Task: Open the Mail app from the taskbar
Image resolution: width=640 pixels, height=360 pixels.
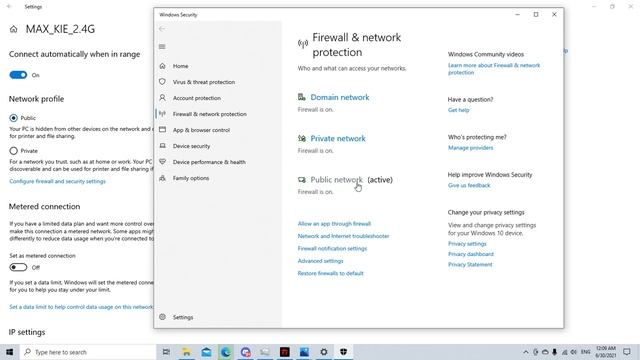Action: coord(206,352)
